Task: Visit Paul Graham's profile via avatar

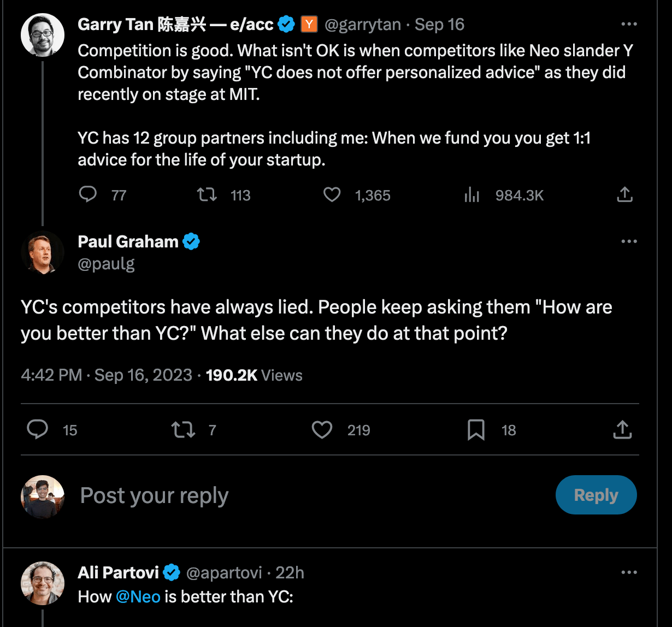Action: click(x=43, y=252)
